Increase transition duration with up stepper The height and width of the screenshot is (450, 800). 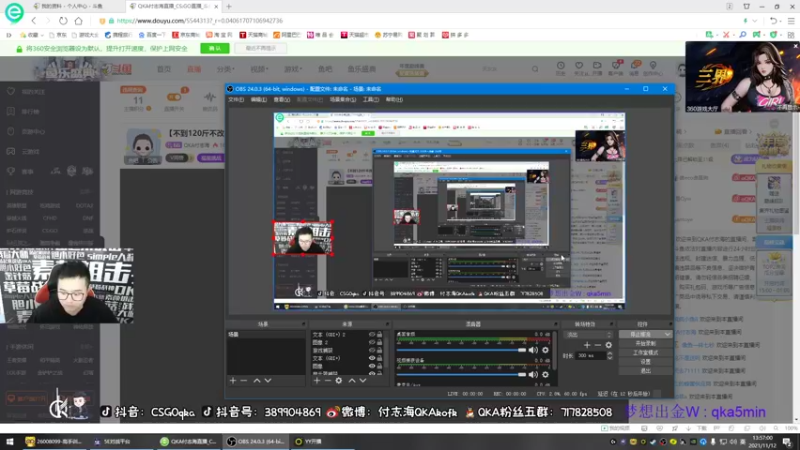coord(610,354)
